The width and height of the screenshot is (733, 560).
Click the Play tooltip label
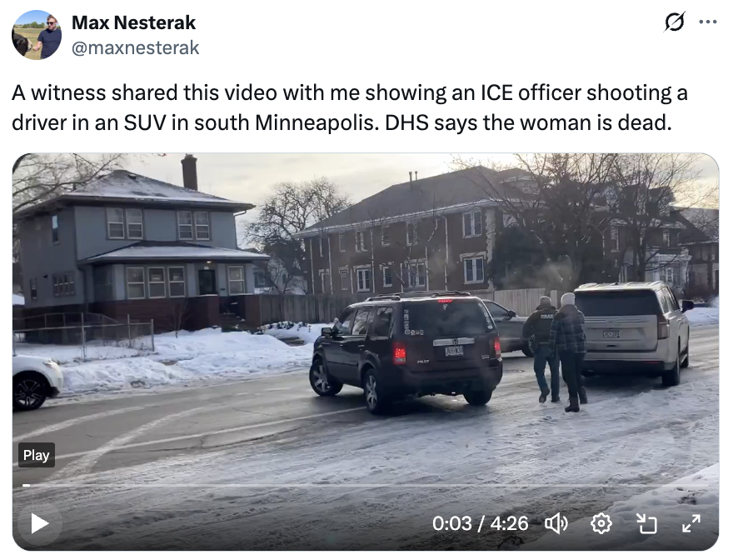tap(37, 455)
